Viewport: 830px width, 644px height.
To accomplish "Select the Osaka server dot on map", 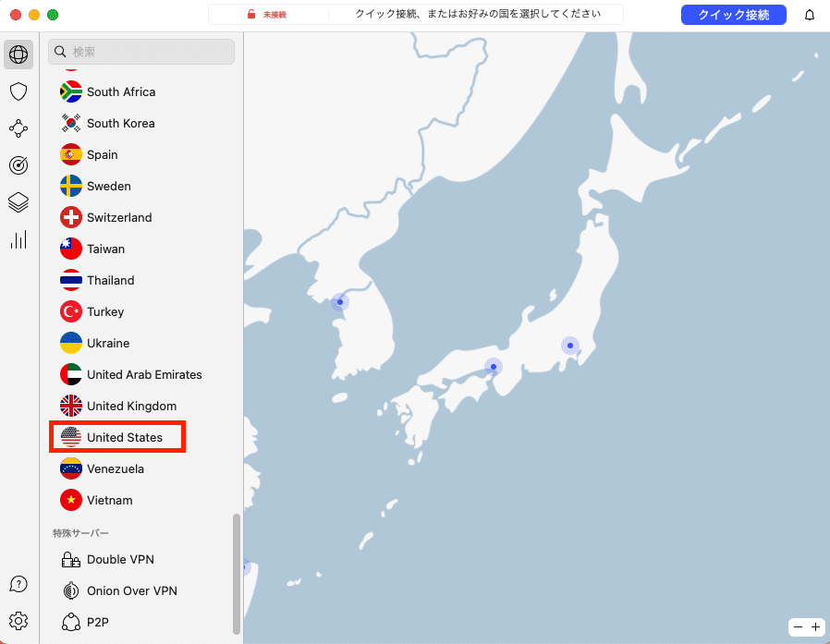I will (494, 367).
